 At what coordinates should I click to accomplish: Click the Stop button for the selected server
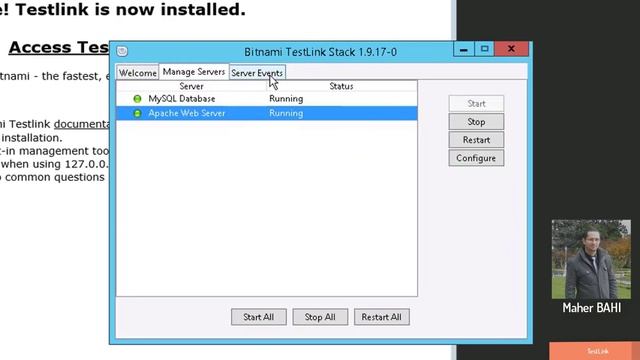(x=476, y=122)
